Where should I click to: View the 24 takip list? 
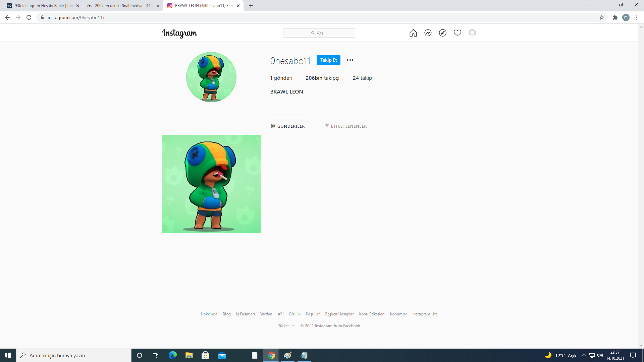[362, 78]
